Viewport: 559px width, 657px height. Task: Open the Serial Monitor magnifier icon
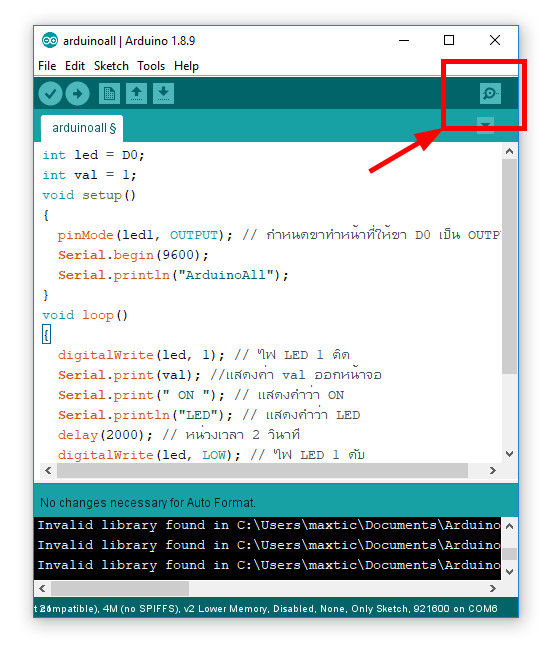(x=490, y=93)
